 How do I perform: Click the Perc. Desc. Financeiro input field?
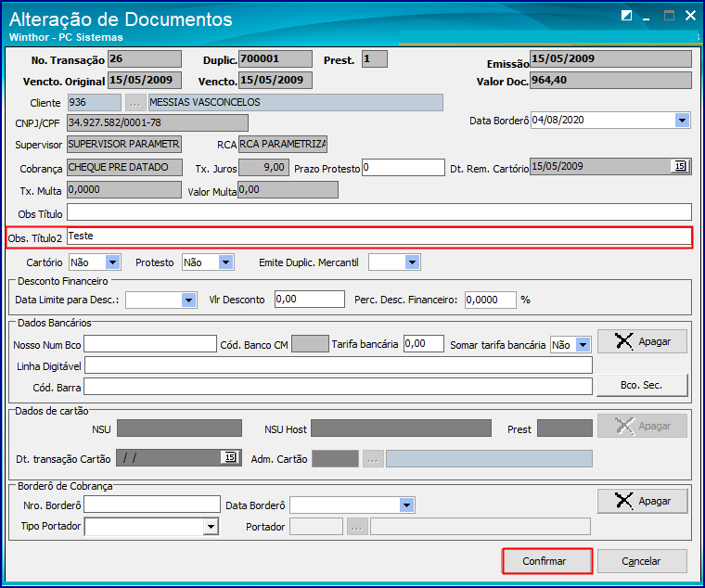click(x=491, y=300)
